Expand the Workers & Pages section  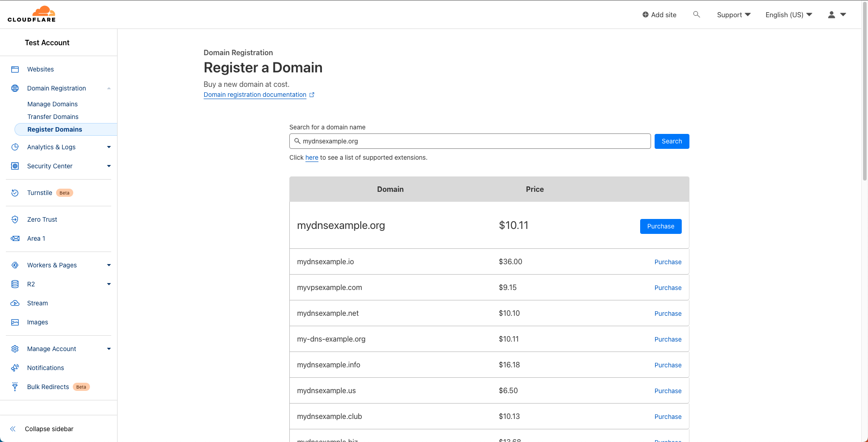coord(108,265)
